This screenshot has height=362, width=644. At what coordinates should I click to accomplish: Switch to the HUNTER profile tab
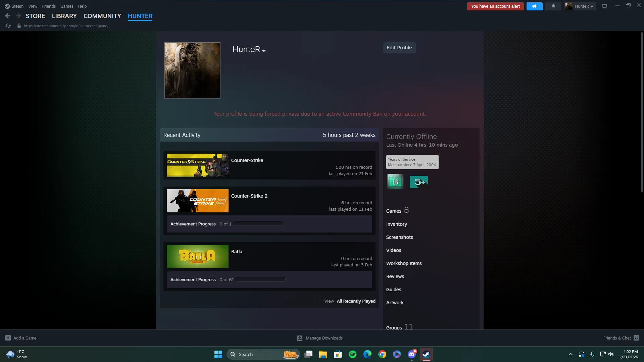click(140, 16)
